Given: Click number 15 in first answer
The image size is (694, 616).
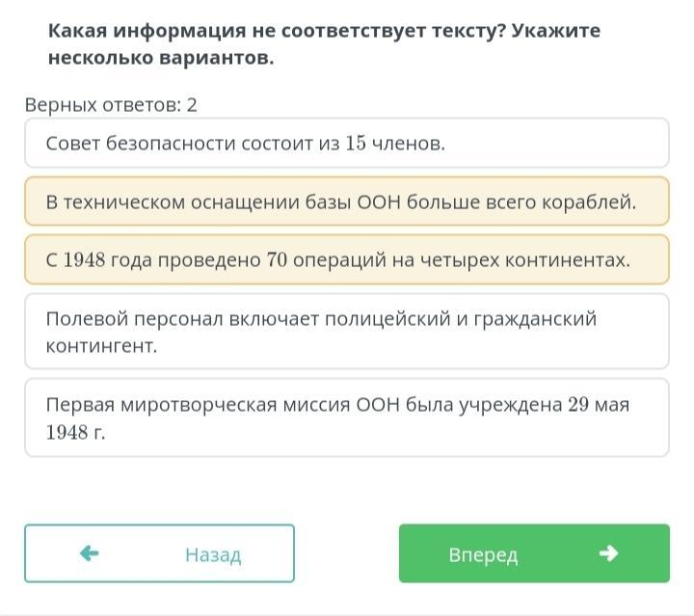Looking at the screenshot, I should click(x=356, y=144).
